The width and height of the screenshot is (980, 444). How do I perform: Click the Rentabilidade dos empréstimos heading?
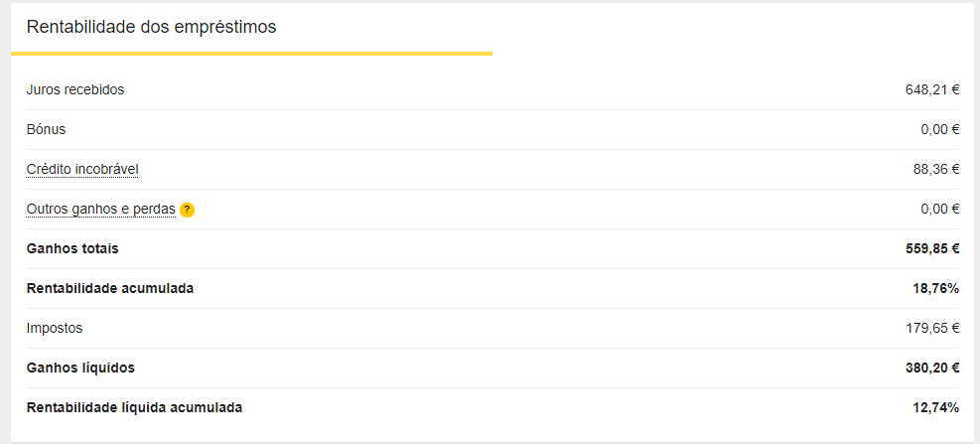pos(151,27)
